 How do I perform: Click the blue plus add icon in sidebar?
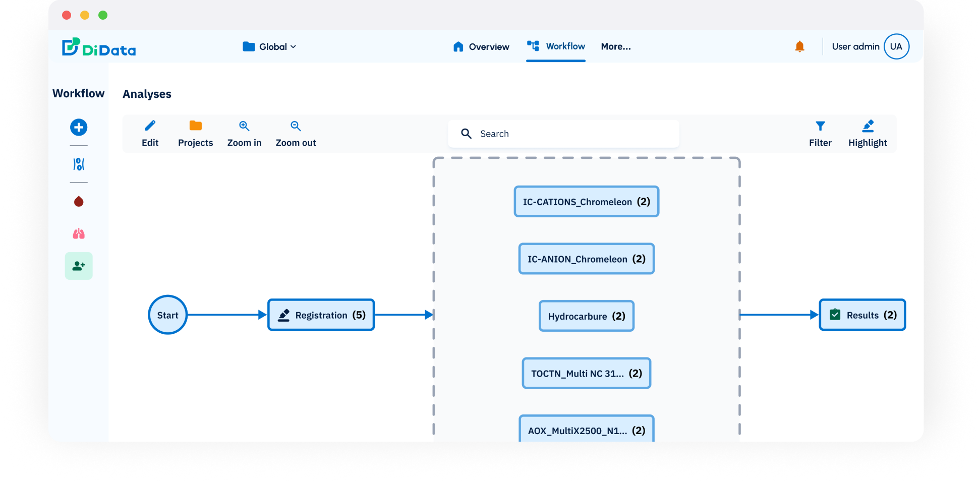coord(79,127)
